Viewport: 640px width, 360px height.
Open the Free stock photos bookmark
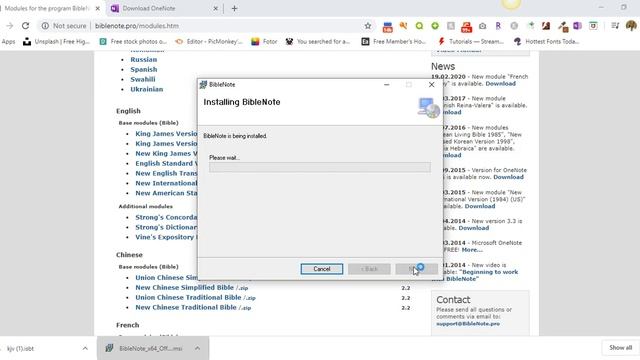[x=133, y=41]
